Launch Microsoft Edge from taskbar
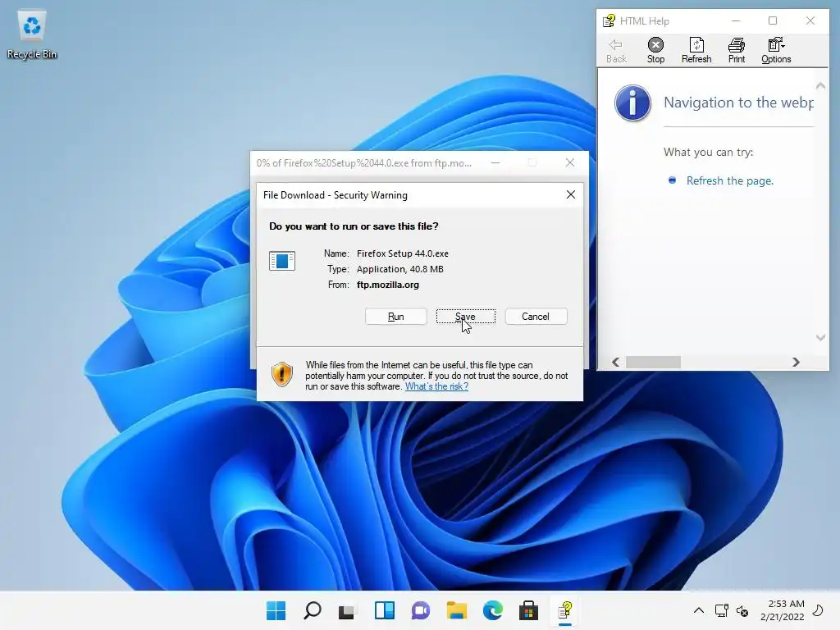 click(493, 610)
